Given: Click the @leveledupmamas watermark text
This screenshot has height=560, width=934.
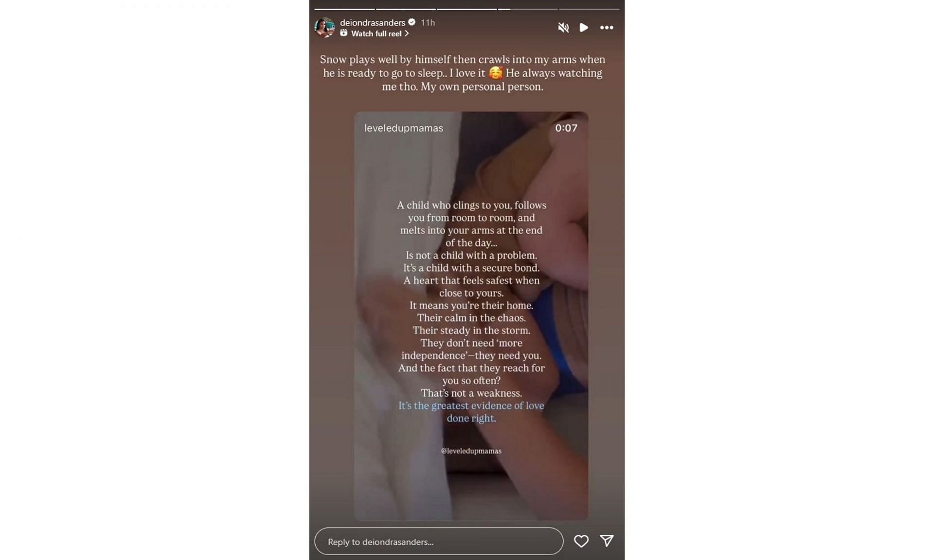Looking at the screenshot, I should (471, 451).
